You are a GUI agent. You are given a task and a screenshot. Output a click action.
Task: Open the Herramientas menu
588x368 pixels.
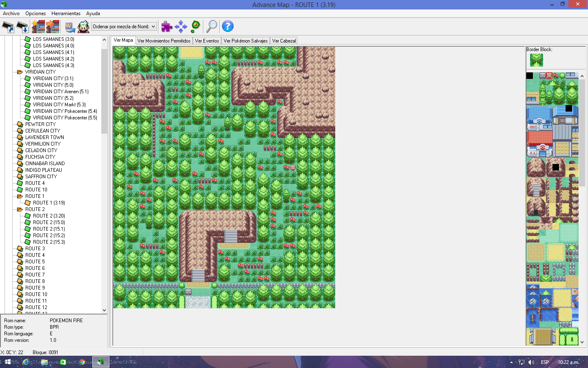(x=66, y=13)
